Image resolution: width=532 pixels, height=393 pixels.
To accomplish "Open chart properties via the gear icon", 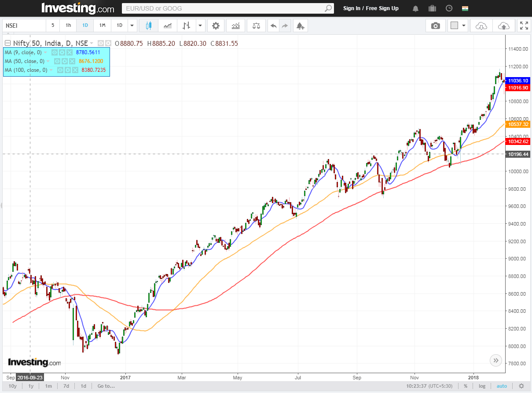I will click(x=216, y=26).
